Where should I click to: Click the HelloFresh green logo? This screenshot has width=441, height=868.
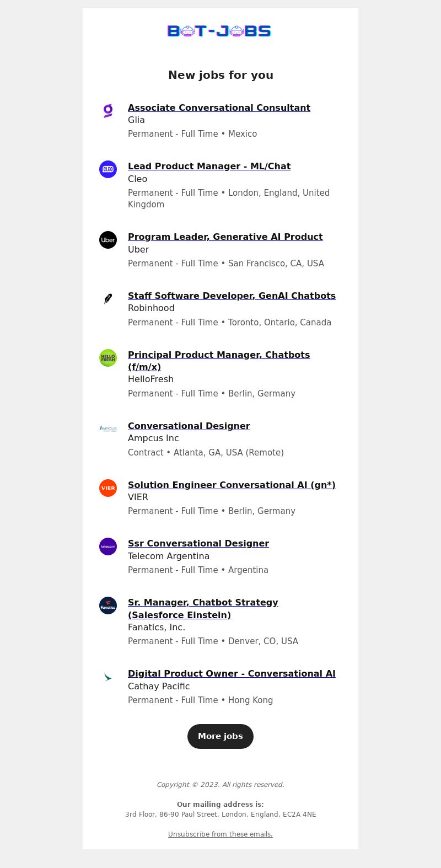108,358
